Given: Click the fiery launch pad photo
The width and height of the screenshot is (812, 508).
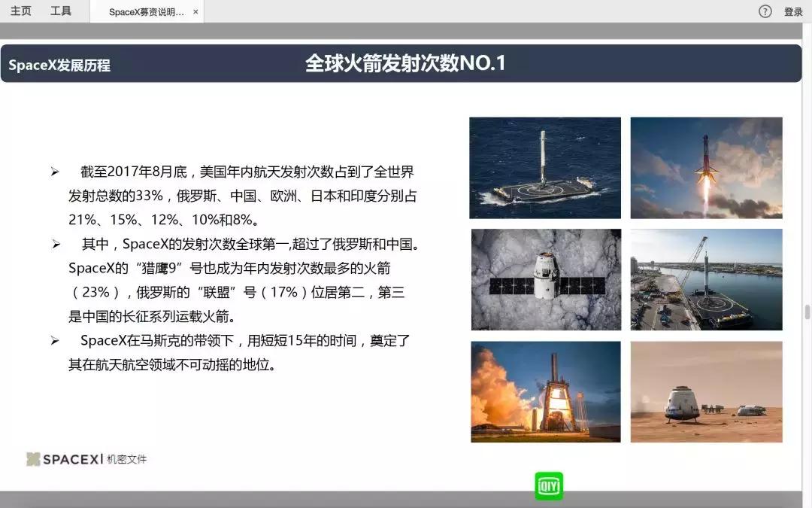Looking at the screenshot, I should pos(544,391).
